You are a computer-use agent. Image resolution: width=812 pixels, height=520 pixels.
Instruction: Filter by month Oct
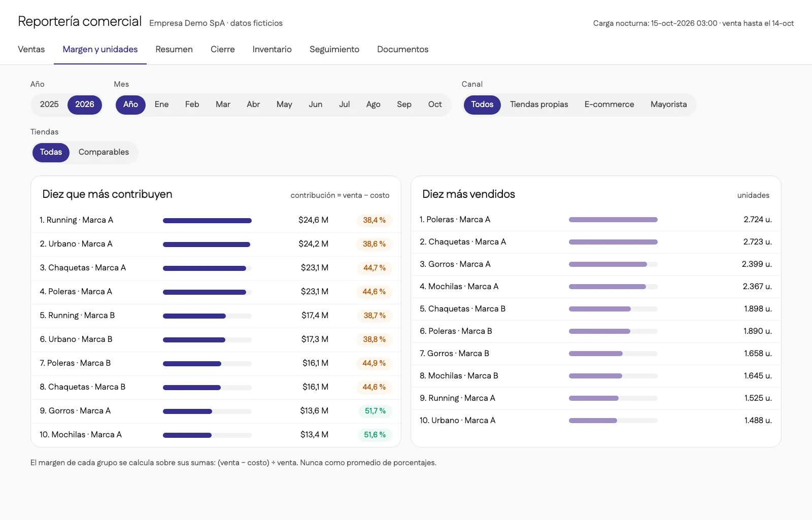point(435,105)
